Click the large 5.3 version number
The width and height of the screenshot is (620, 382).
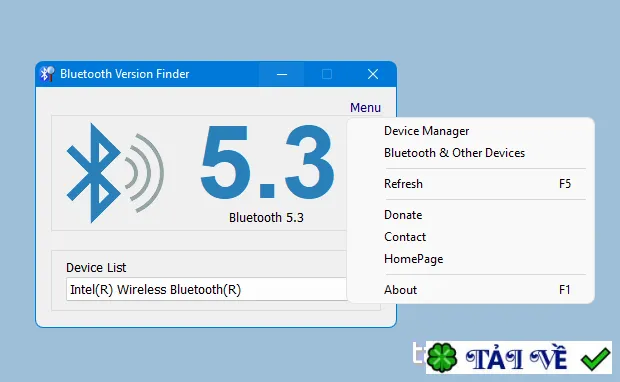tap(267, 162)
